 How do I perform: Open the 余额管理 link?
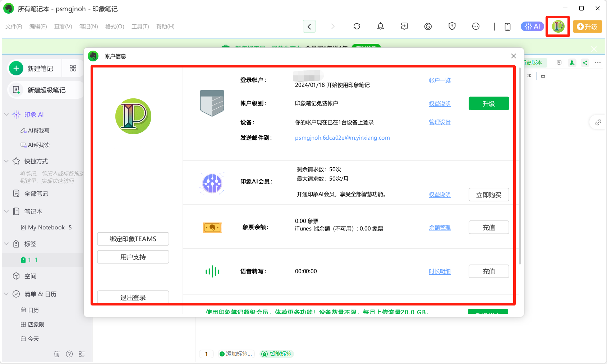pos(440,228)
